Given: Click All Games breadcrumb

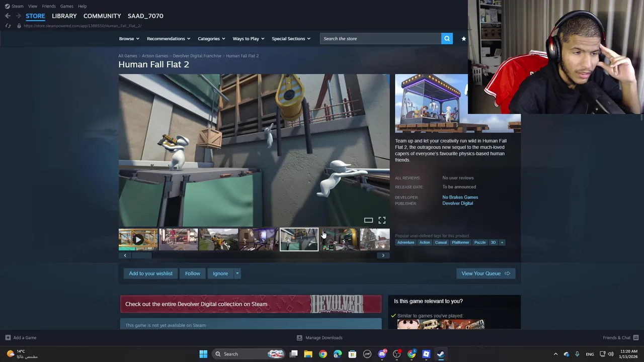Looking at the screenshot, I should 128,56.
